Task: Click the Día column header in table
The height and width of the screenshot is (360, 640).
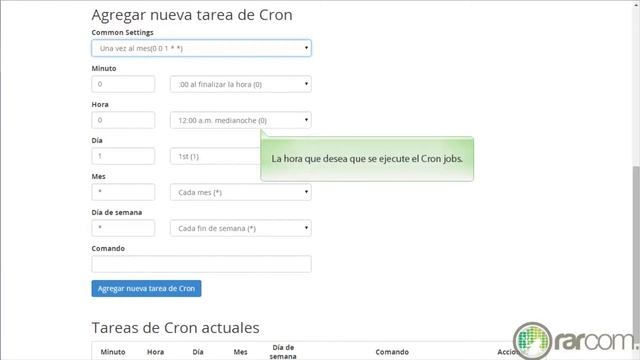Action: click(x=198, y=352)
